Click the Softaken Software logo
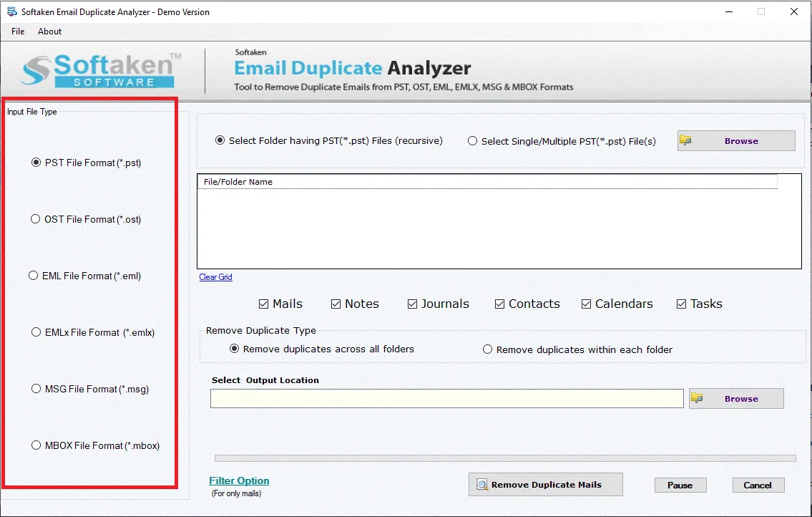Viewport: 812px width, 517px height. [x=101, y=70]
